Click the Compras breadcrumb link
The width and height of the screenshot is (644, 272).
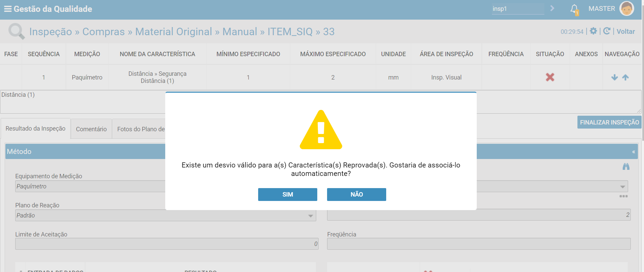tap(103, 31)
